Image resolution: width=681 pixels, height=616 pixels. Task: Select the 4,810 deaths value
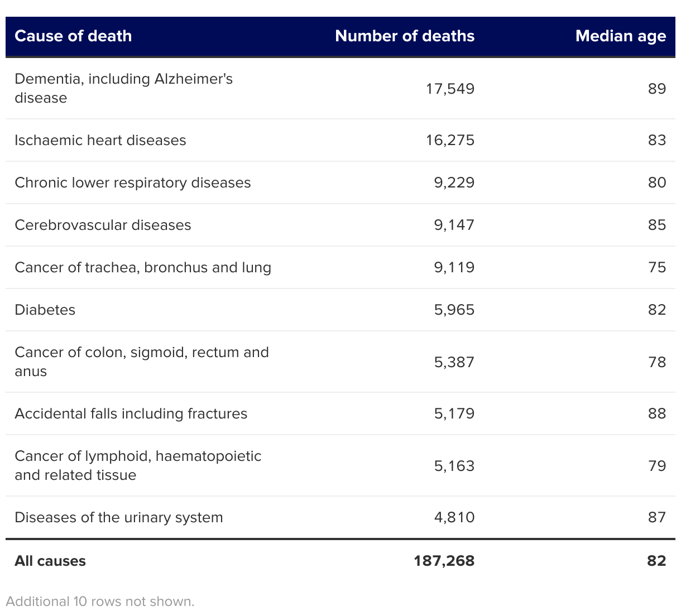[454, 517]
